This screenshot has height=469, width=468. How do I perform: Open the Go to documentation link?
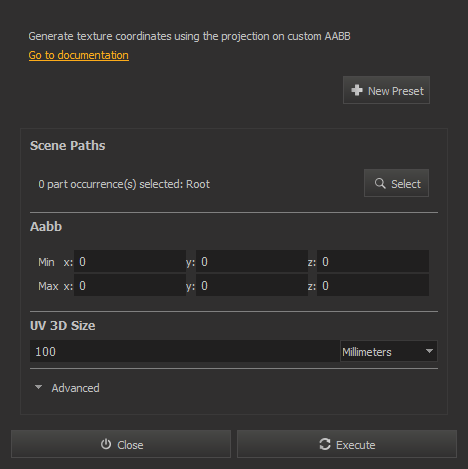click(79, 55)
